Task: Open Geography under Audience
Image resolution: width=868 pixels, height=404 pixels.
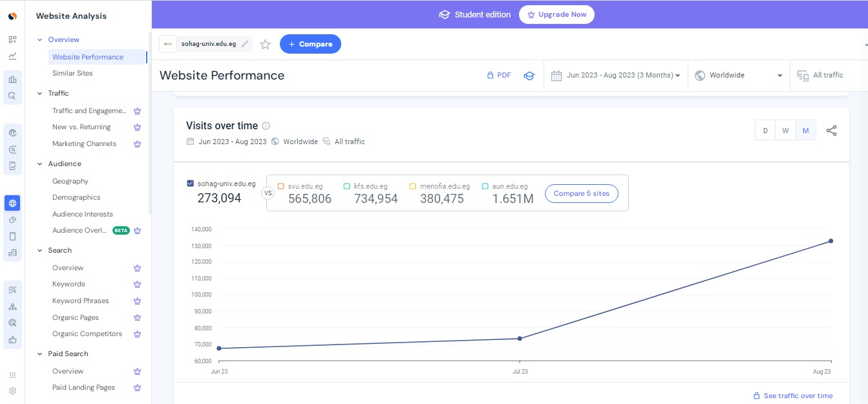Action: coord(70,181)
